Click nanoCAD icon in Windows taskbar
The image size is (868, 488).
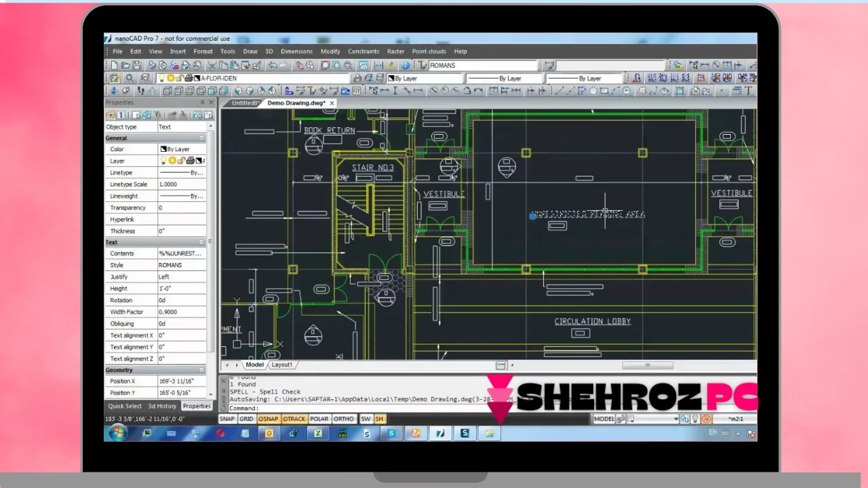439,433
